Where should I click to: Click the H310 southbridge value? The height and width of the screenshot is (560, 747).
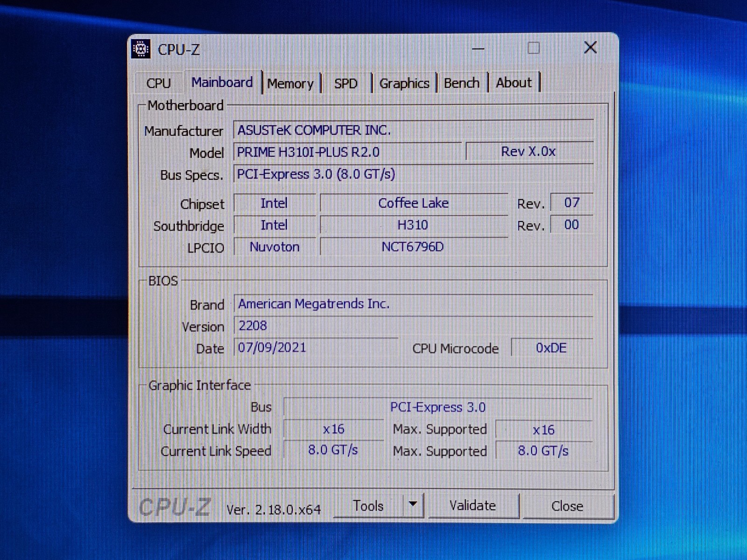pyautogui.click(x=414, y=225)
